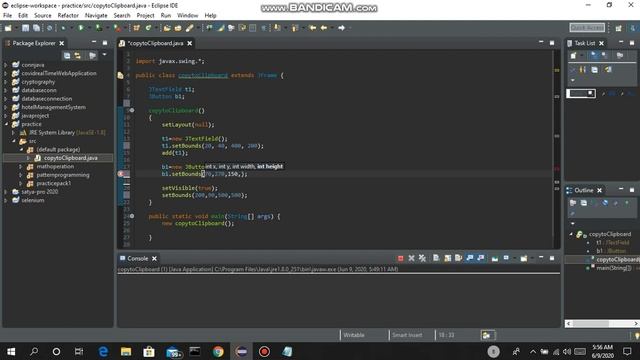
Task: Click the Back navigation arrow in toolbar
Action: point(324,28)
